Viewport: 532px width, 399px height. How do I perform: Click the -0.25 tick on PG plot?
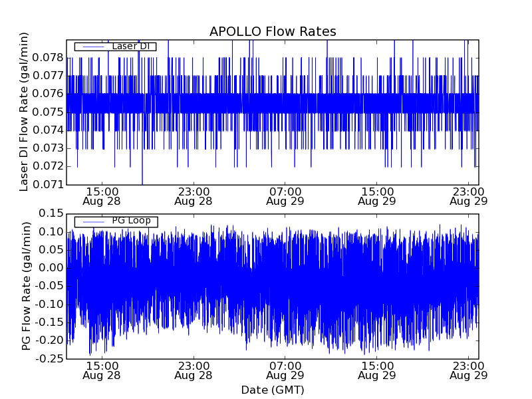[x=49, y=358]
